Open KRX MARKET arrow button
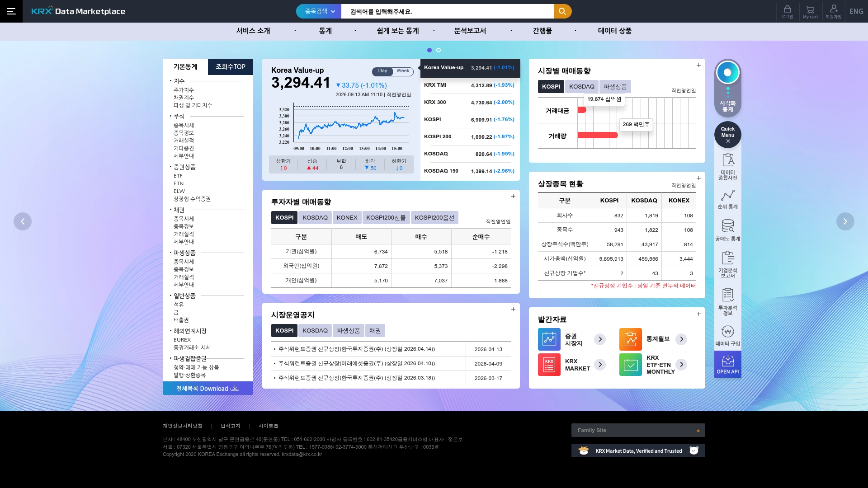 [x=600, y=365]
